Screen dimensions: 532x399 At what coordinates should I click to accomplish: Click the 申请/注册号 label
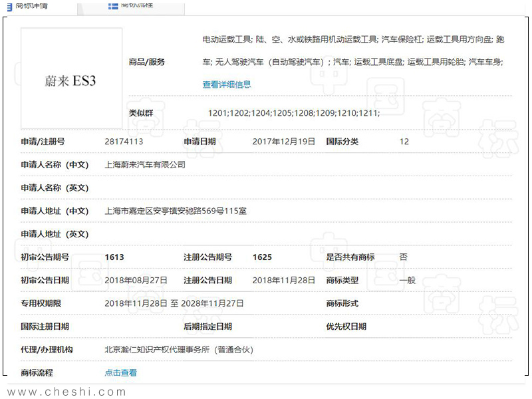pyautogui.click(x=43, y=142)
